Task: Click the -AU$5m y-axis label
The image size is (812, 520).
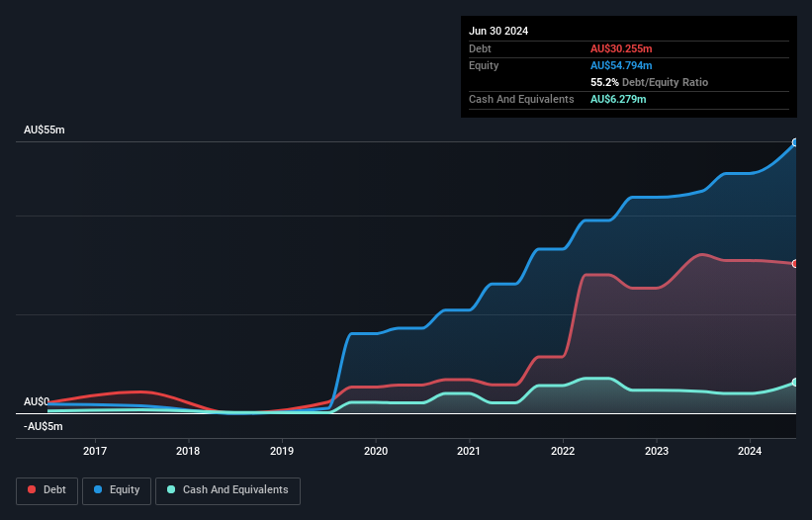Action: click(43, 426)
